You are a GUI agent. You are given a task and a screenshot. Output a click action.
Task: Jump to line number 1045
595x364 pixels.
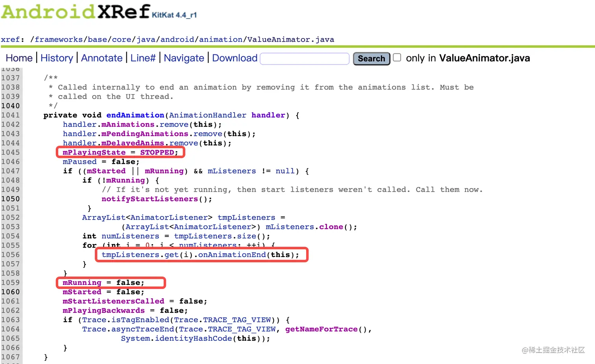pos(10,152)
